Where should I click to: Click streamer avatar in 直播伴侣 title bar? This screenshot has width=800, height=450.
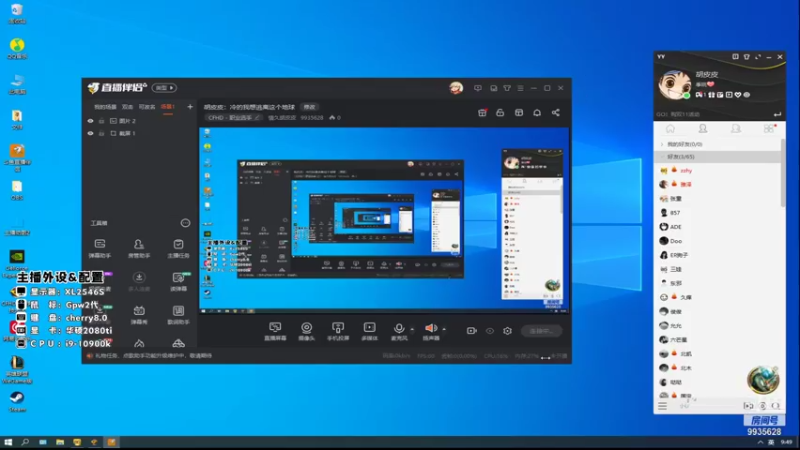point(456,88)
